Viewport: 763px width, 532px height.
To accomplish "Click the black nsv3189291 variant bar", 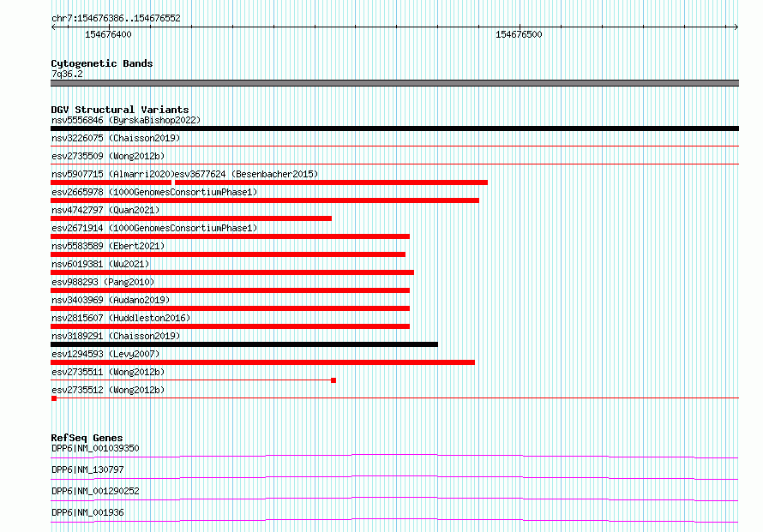I will coord(244,344).
